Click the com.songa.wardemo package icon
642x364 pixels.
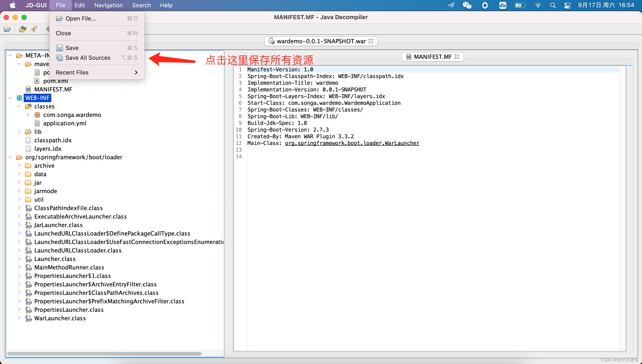(37, 115)
